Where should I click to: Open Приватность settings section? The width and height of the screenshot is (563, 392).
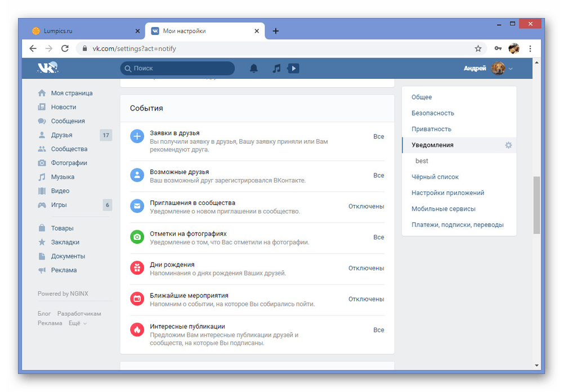pyautogui.click(x=431, y=129)
